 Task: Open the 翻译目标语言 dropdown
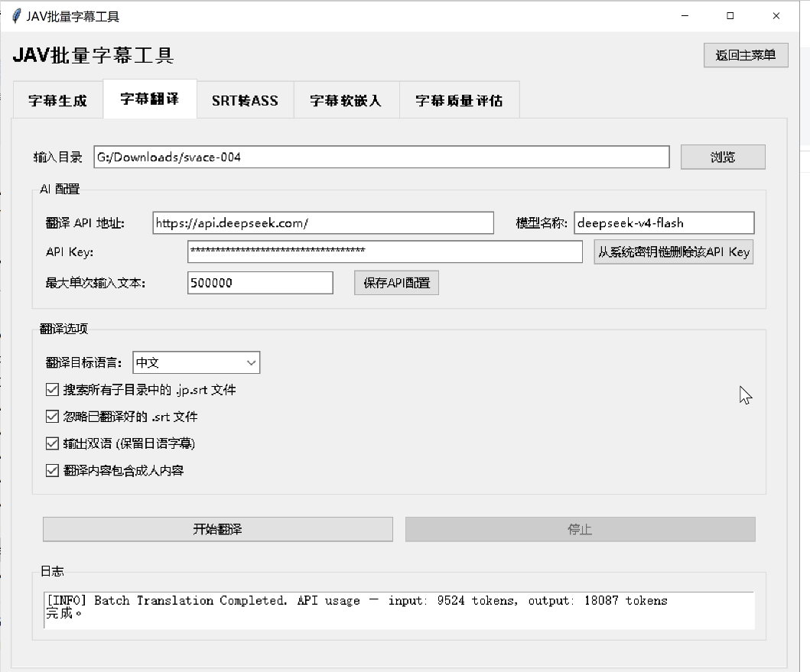tap(197, 362)
